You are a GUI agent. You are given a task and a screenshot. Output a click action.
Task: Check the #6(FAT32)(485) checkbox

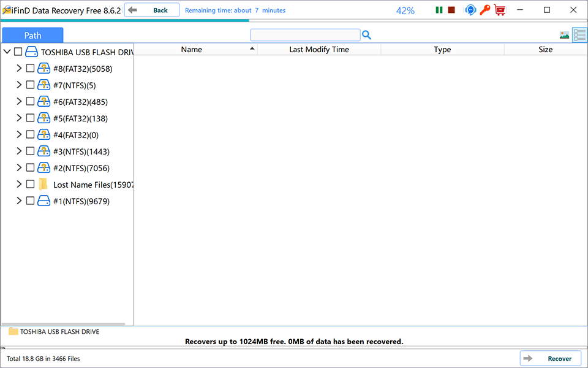pos(31,101)
